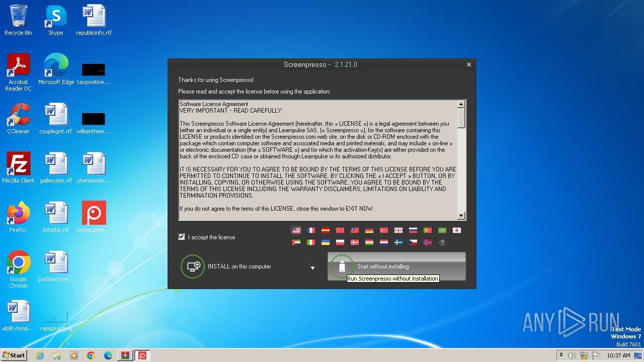Click INSTALL on this computer
The width and height of the screenshot is (644, 362).
[244, 266]
